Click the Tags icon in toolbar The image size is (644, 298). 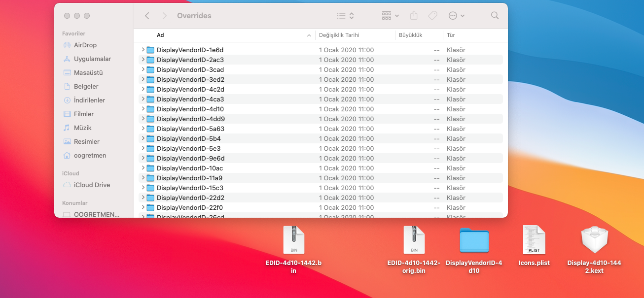coord(432,16)
